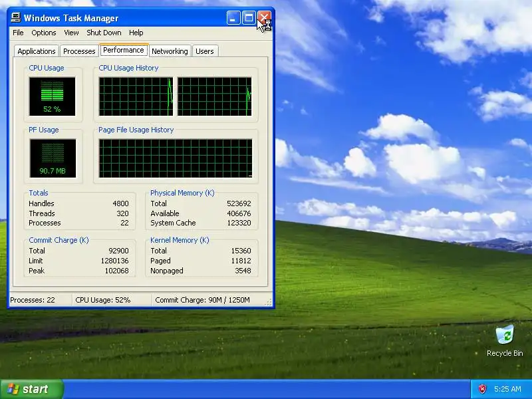The width and height of the screenshot is (532, 399).
Task: Select the Performance tab
Action: [124, 51]
